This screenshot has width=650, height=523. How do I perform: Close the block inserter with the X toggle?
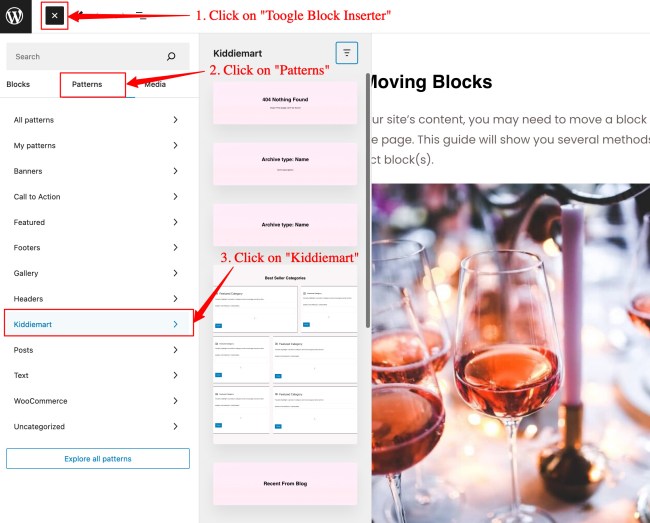pos(54,16)
